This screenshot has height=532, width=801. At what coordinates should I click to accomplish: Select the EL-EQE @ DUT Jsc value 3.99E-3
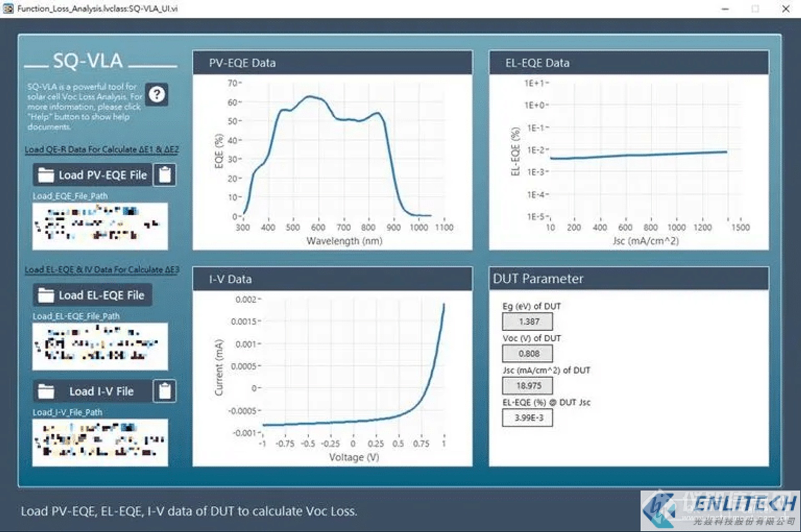[x=527, y=418]
